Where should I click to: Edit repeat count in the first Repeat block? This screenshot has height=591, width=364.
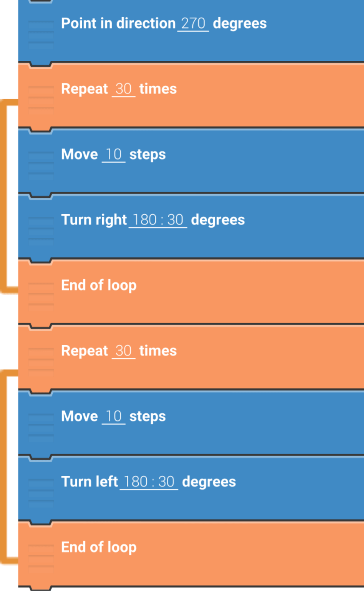click(x=123, y=89)
